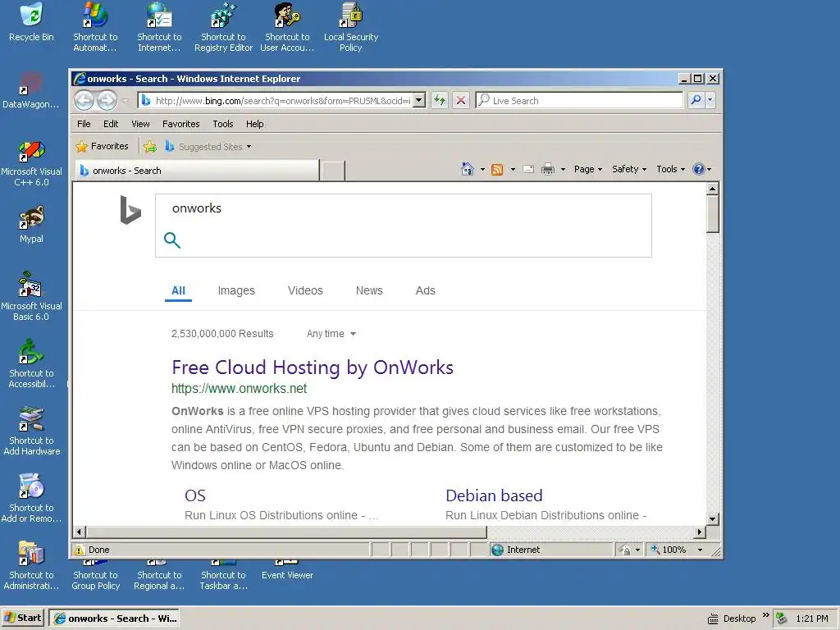Viewport: 840px width, 630px height.
Task: Click the Stop loading icon
Action: click(x=461, y=100)
